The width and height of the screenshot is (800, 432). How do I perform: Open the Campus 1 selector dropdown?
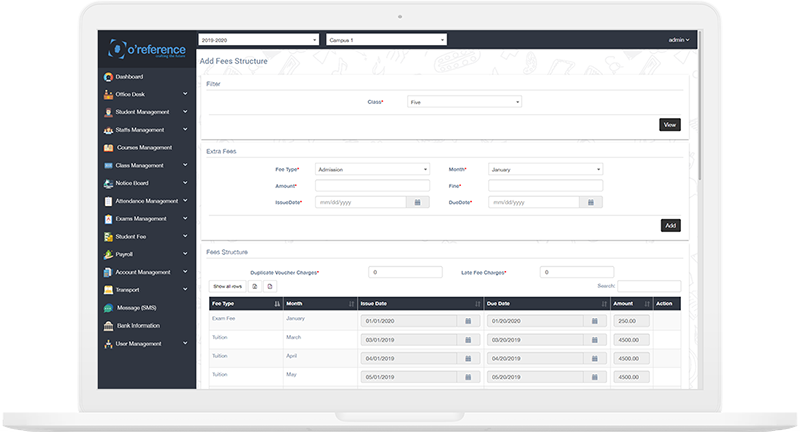point(386,40)
